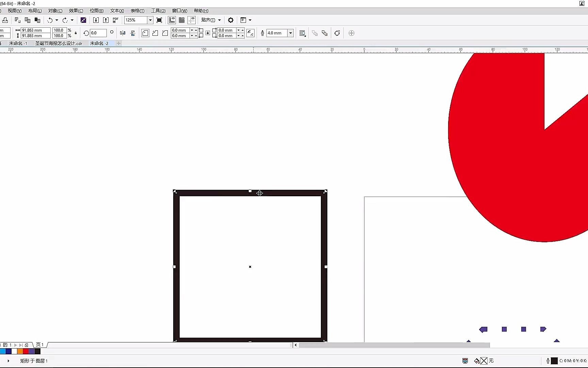This screenshot has width=588, height=368.
Task: Click the object height 91.863 mm field
Action: click(36, 36)
